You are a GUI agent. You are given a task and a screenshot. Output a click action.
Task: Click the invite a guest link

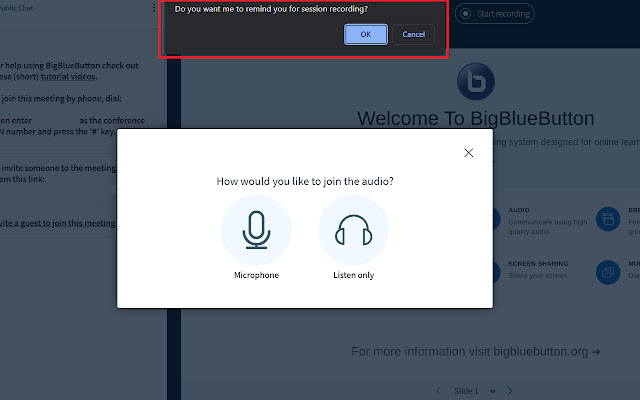tap(58, 223)
